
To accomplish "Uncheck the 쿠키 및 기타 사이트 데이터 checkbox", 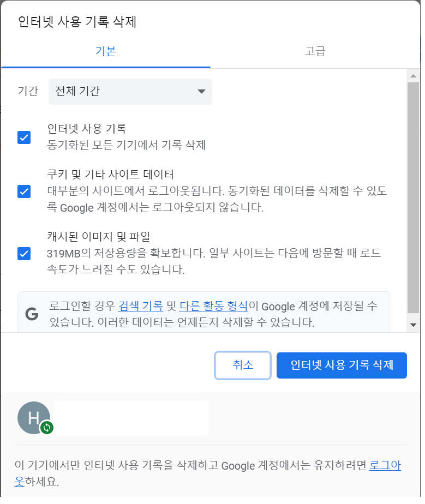I will pyautogui.click(x=24, y=191).
